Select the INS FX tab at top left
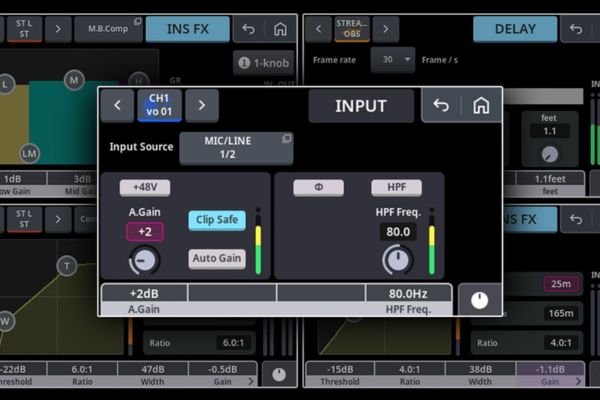 point(187,29)
